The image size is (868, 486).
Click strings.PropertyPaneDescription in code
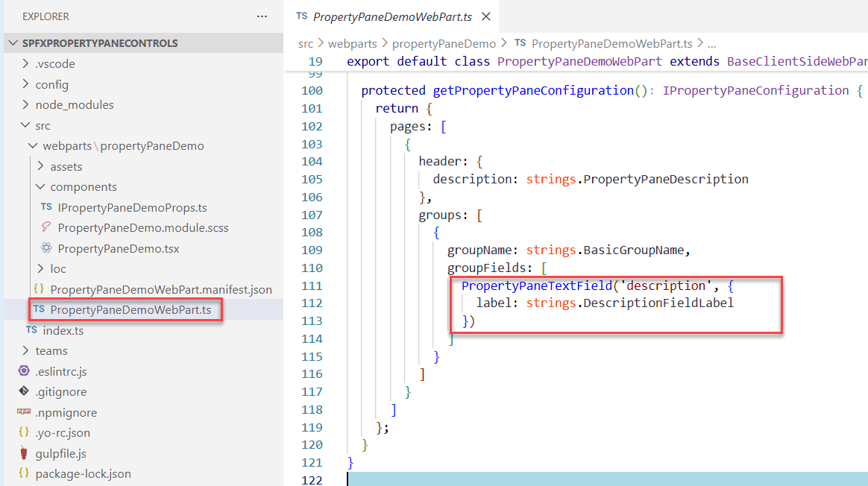pyautogui.click(x=637, y=180)
